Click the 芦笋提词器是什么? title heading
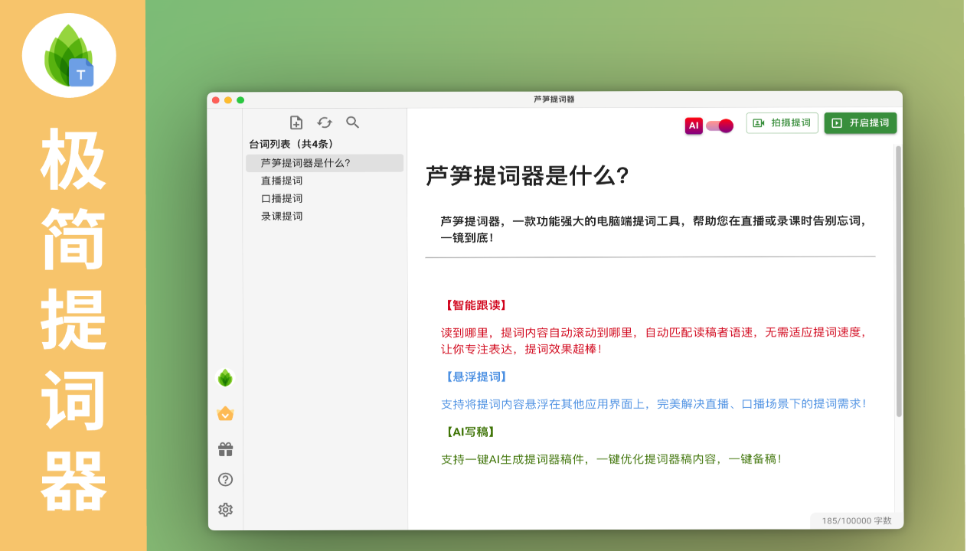Viewport: 980px width, 551px height. click(x=528, y=176)
